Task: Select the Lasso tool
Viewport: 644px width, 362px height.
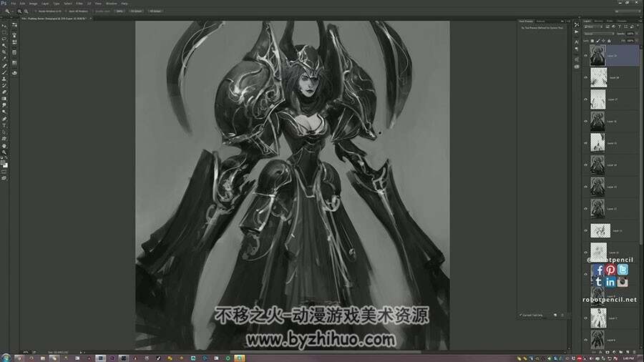Action: pyautogui.click(x=4, y=39)
